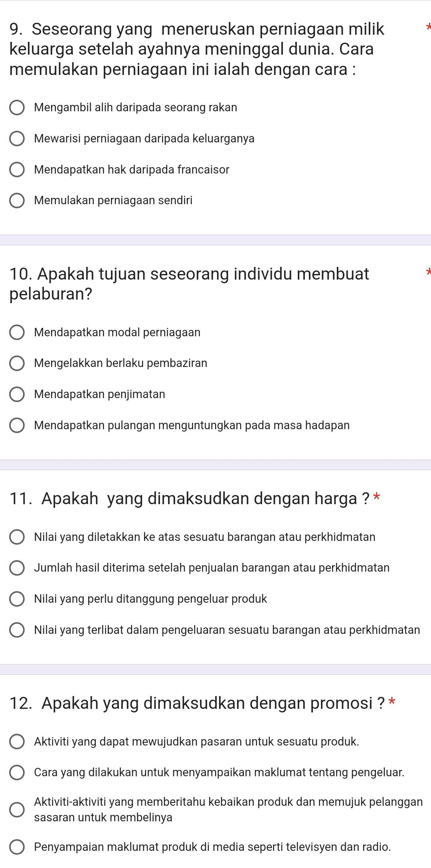Select "Jumlah hasil diterima setelah penjualan barangan"

tap(16, 568)
